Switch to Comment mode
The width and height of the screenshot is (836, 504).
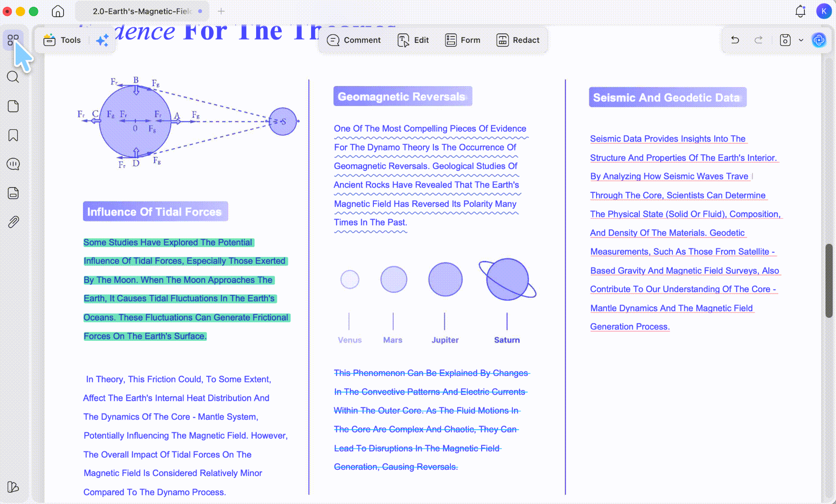tap(354, 40)
